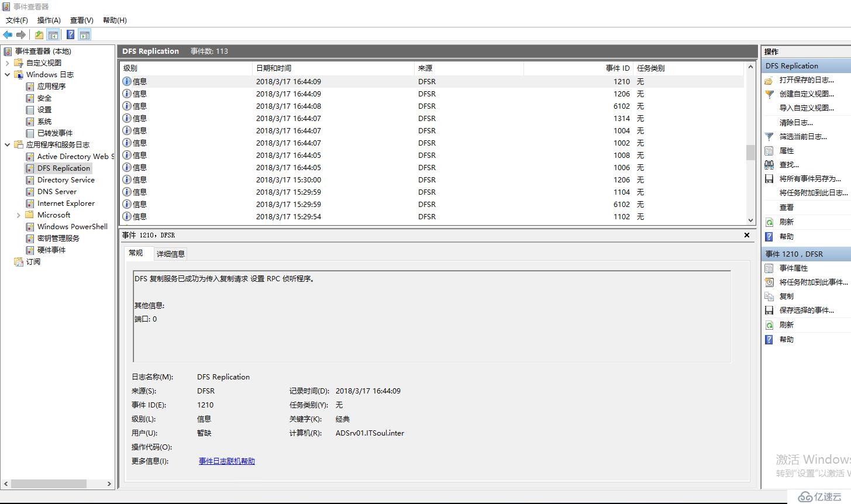Select event row with ID 1102
This screenshot has width=851, height=504.
pos(432,217)
